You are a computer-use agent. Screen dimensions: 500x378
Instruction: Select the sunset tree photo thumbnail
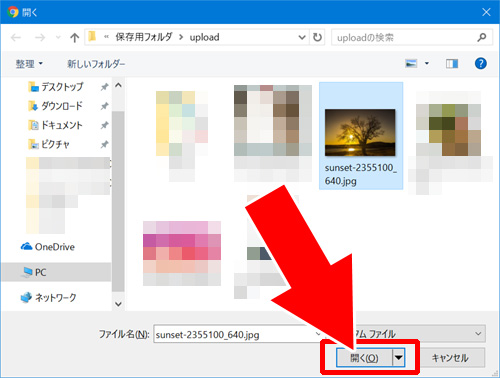coord(360,132)
